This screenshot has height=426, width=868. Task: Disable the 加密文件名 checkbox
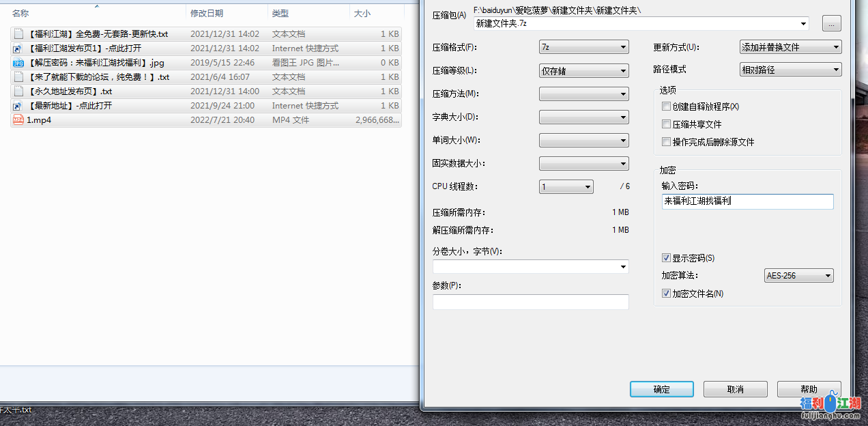tap(667, 294)
